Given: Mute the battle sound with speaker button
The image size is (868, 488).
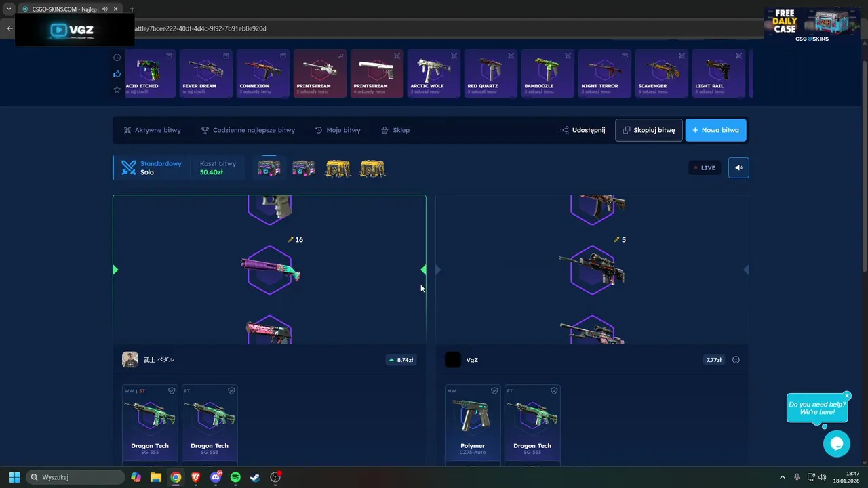Looking at the screenshot, I should (738, 167).
